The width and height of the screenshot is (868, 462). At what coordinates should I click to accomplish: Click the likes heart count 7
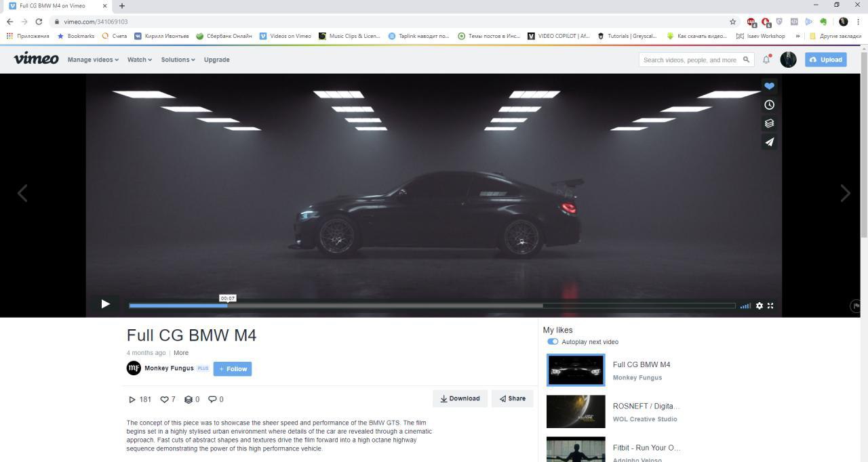[167, 400]
